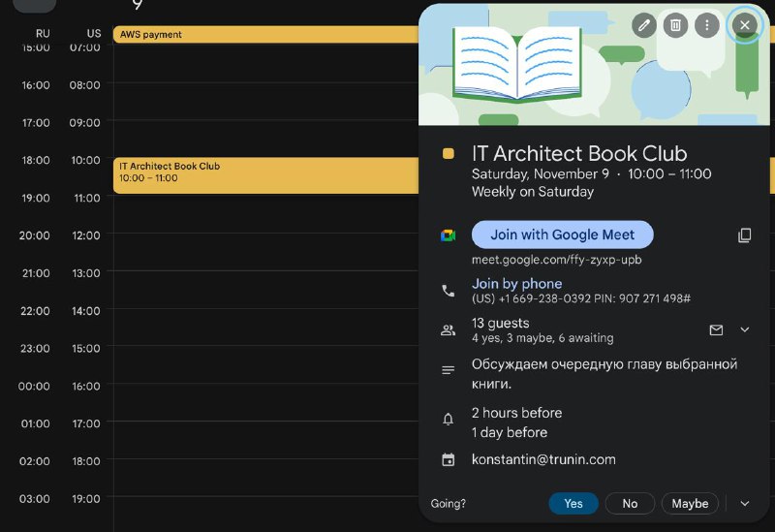
Task: Click the 13 guests label
Action: point(500,323)
